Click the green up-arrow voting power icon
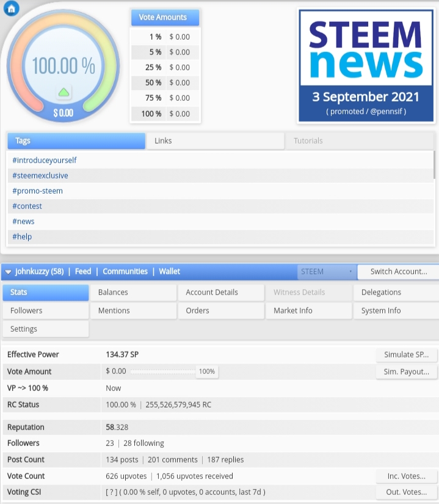Image resolution: width=439 pixels, height=504 pixels. pyautogui.click(x=64, y=93)
